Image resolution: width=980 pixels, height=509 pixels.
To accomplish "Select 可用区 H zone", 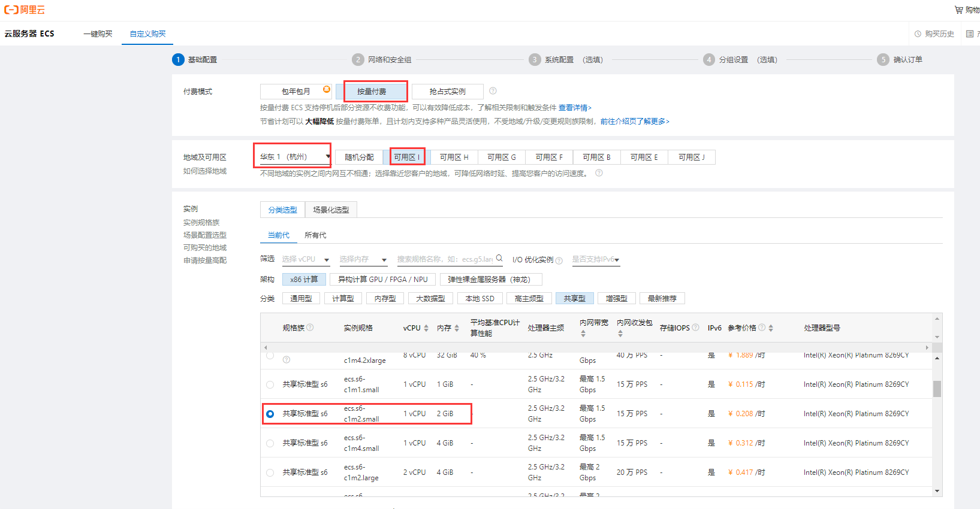I will tap(454, 157).
